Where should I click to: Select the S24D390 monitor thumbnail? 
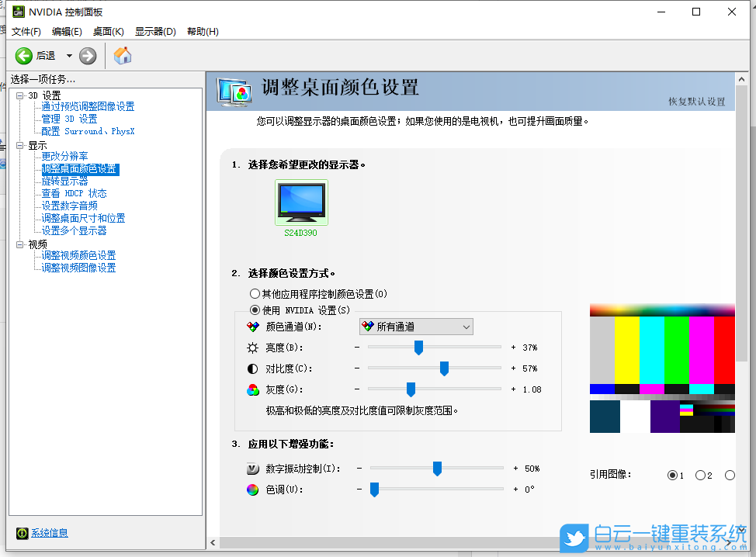point(301,203)
